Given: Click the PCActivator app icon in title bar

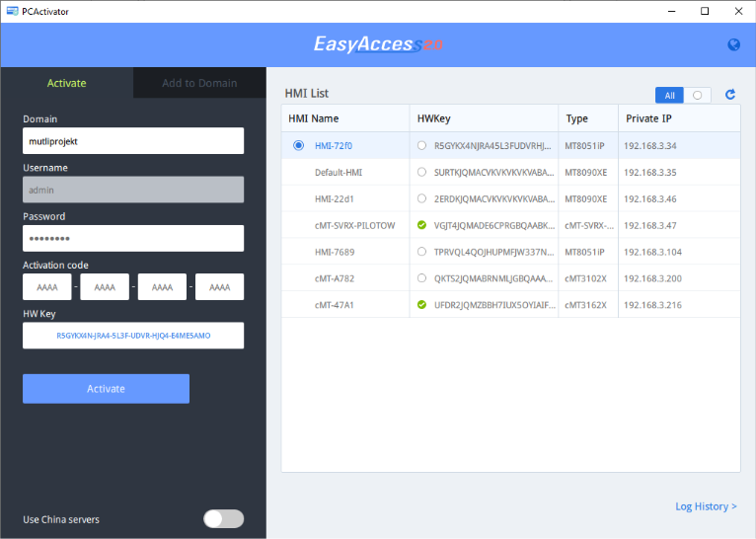Looking at the screenshot, I should (x=12, y=11).
